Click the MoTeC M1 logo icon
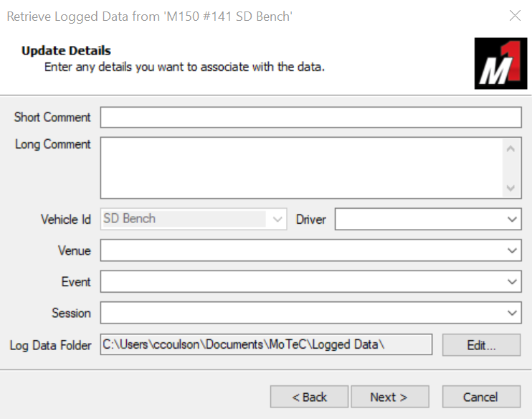 500,63
